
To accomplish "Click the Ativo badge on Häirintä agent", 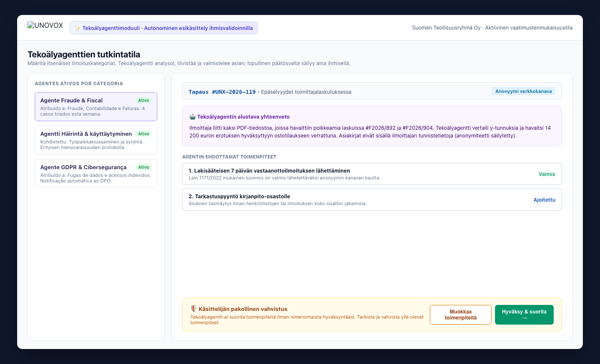I will pyautogui.click(x=144, y=134).
